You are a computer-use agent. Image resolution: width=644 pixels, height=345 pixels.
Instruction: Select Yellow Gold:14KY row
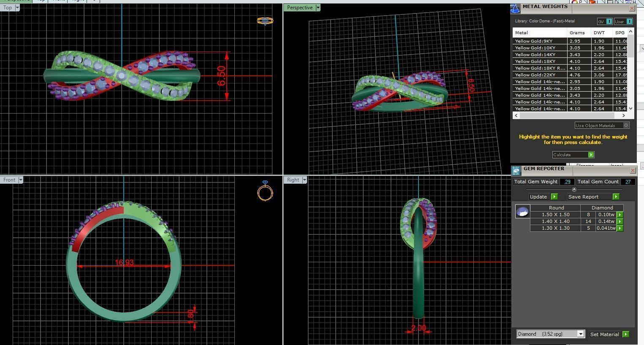tap(570, 54)
